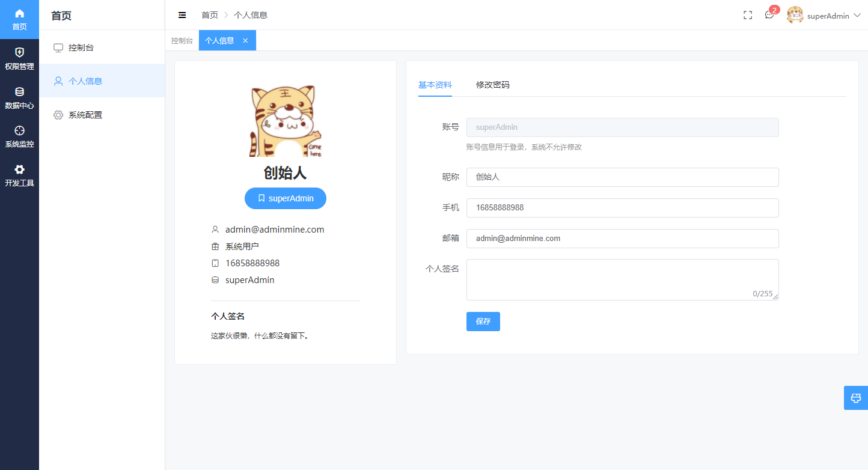868x470 pixels.
Task: Close the 个人信息 tab
Action: (x=245, y=40)
